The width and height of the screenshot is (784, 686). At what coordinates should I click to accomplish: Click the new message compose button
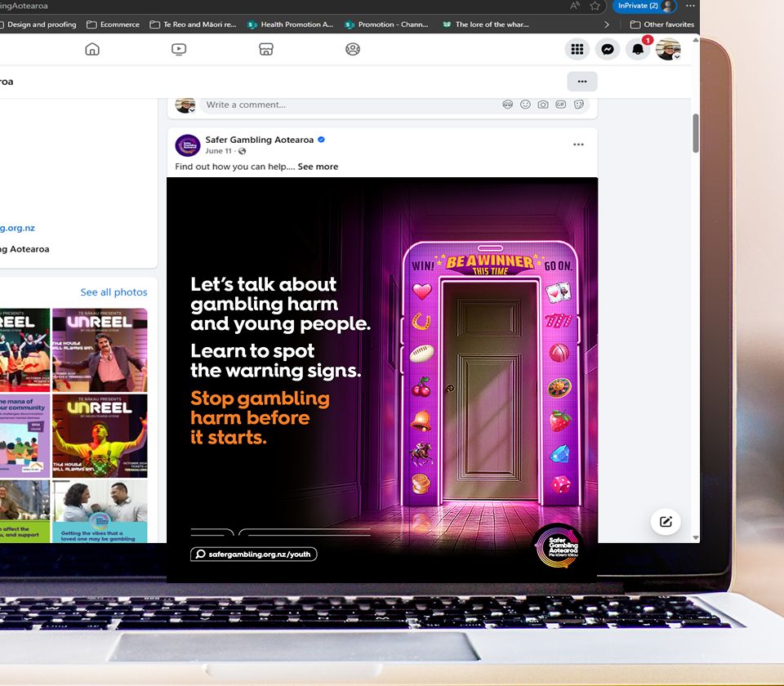[x=666, y=522]
